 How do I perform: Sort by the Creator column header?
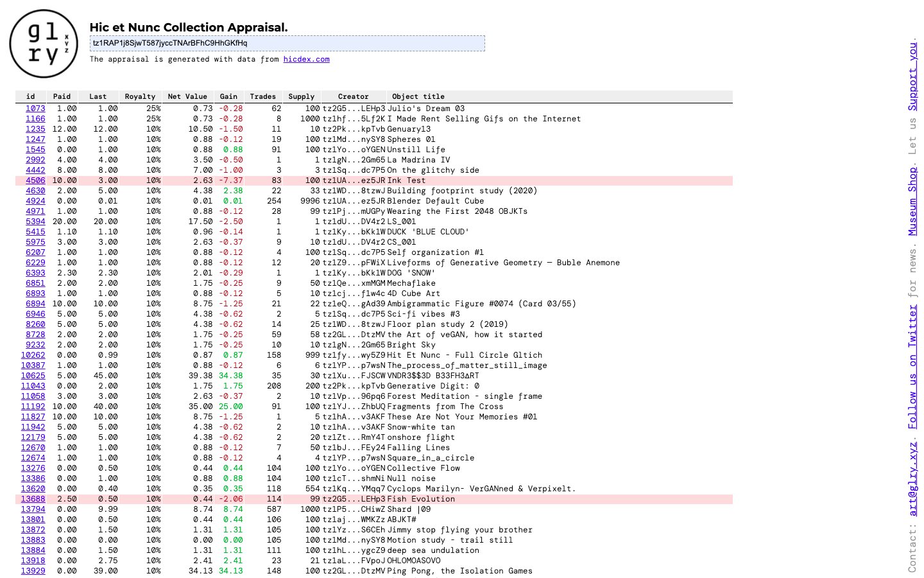[354, 96]
